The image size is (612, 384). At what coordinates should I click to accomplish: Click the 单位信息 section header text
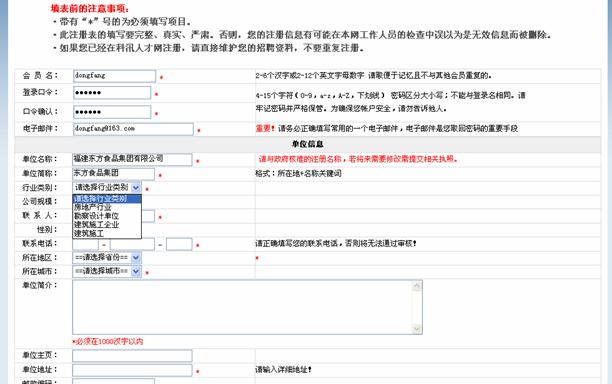(x=308, y=144)
